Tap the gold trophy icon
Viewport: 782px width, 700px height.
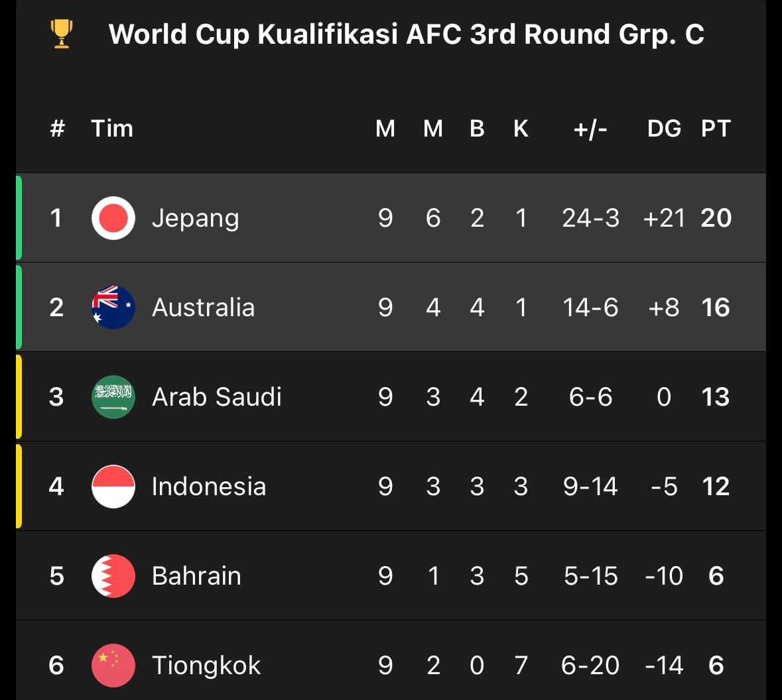(x=62, y=34)
